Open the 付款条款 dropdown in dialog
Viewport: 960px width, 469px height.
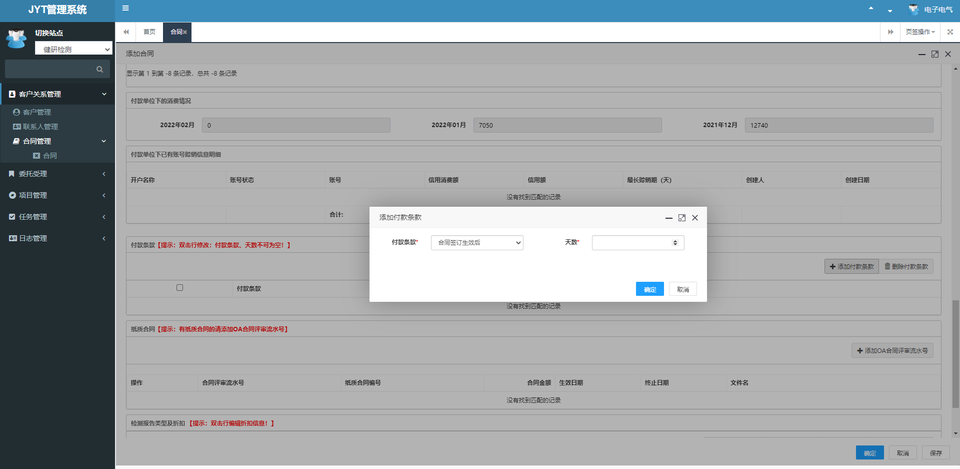477,242
